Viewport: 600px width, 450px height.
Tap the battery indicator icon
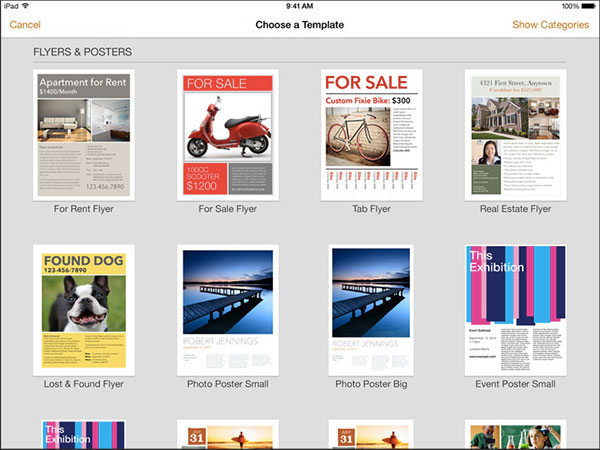[589, 6]
